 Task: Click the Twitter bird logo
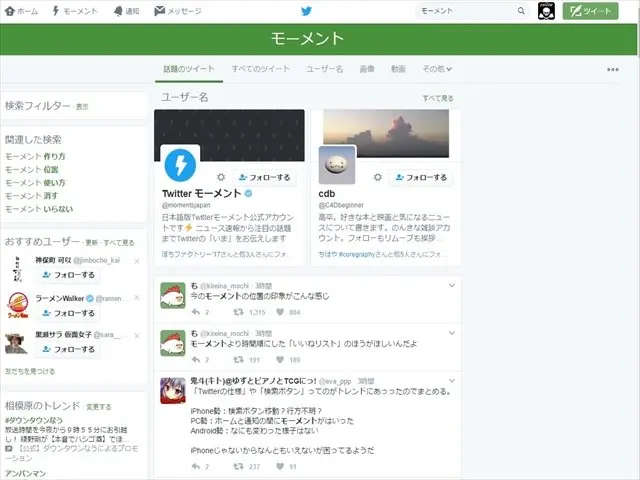(x=307, y=11)
